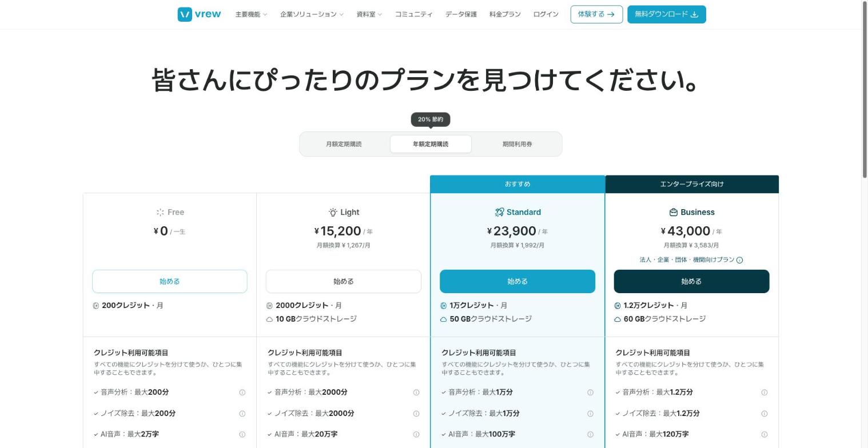
Task: Open info icon for Business 音声分析 最大1.2万分
Action: (x=764, y=393)
